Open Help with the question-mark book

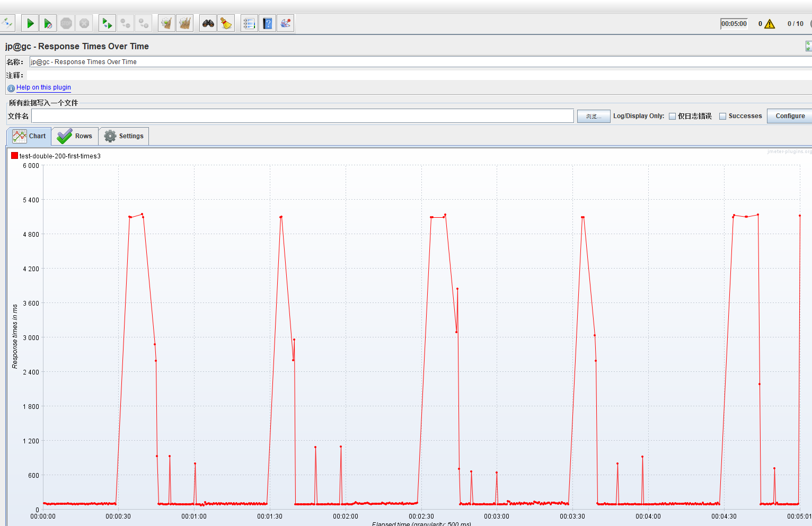point(268,23)
